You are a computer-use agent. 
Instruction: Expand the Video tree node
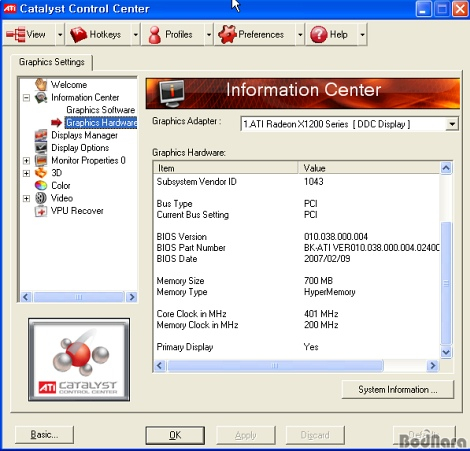pyautogui.click(x=26, y=198)
